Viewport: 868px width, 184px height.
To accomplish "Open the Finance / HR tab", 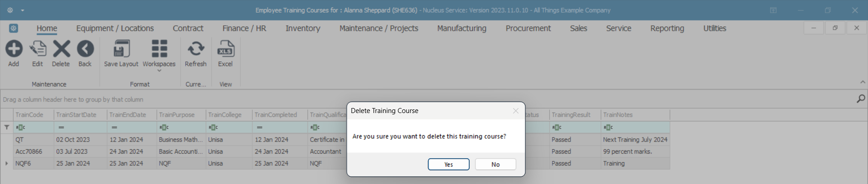I will 244,28.
